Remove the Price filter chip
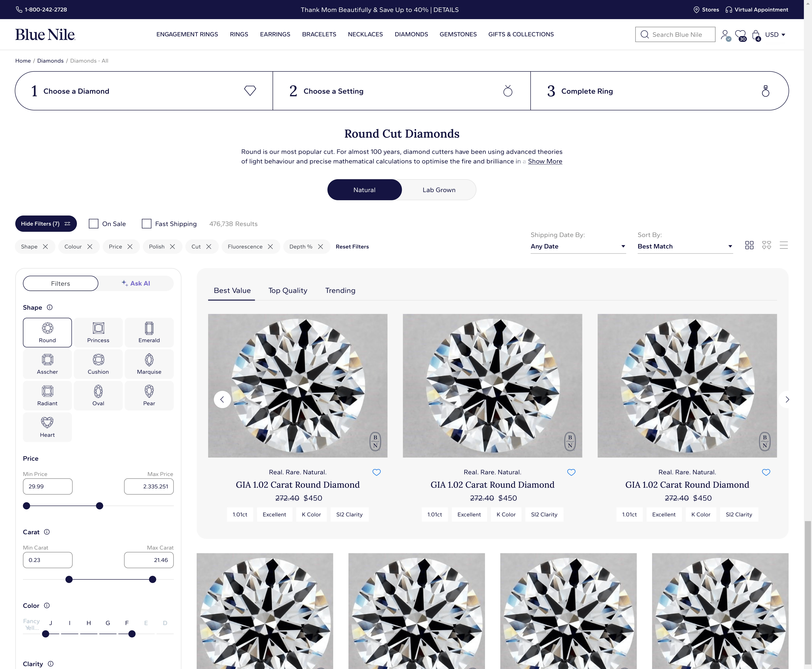Viewport: 812px width, 669px height. click(x=130, y=247)
